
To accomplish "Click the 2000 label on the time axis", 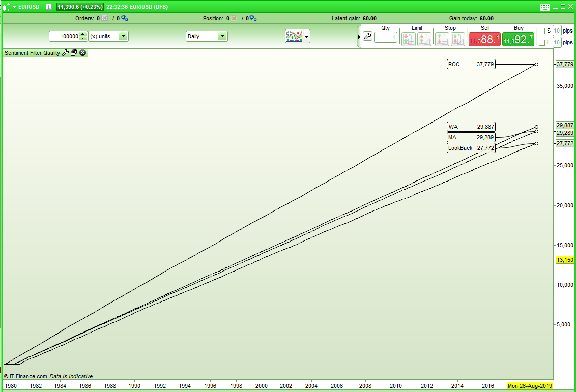I will point(262,386).
